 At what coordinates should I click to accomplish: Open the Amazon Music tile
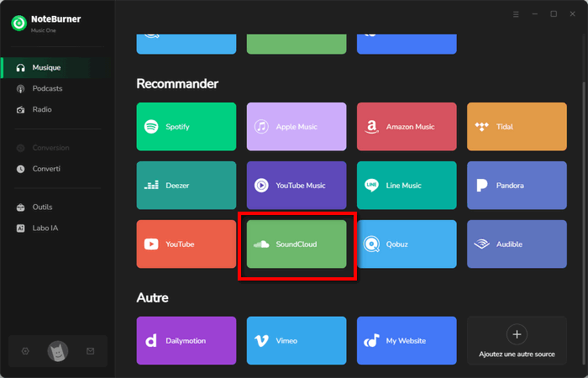coord(407,127)
